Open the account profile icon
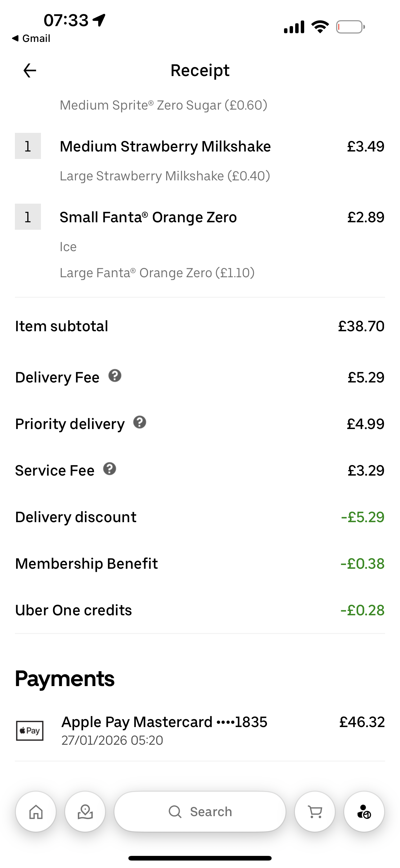The image size is (400, 868). 364,812
